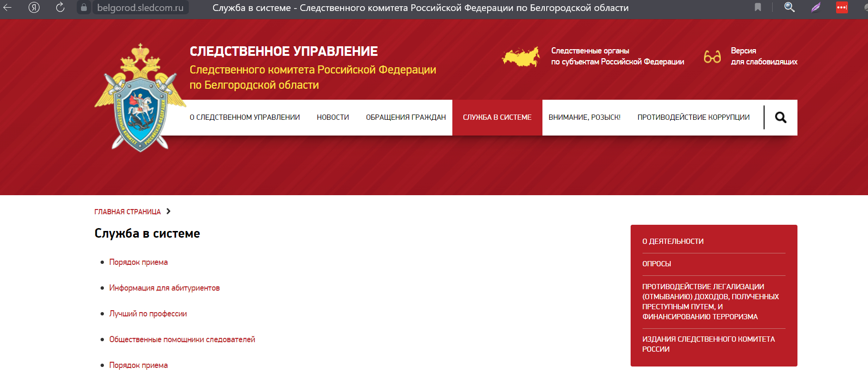Click the belgorod.sledcom.ru address field
868x377 pixels.
tap(140, 8)
